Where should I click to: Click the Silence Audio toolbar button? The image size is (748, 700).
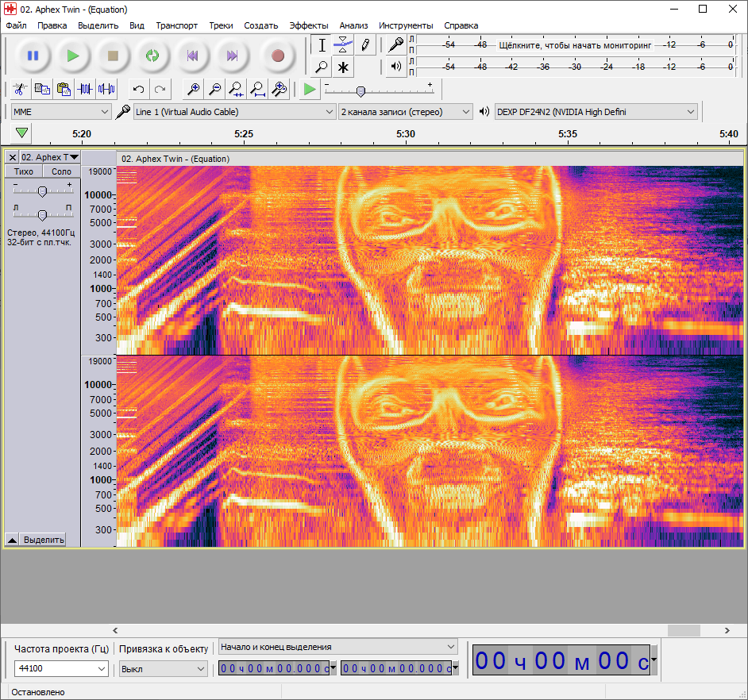click(106, 89)
